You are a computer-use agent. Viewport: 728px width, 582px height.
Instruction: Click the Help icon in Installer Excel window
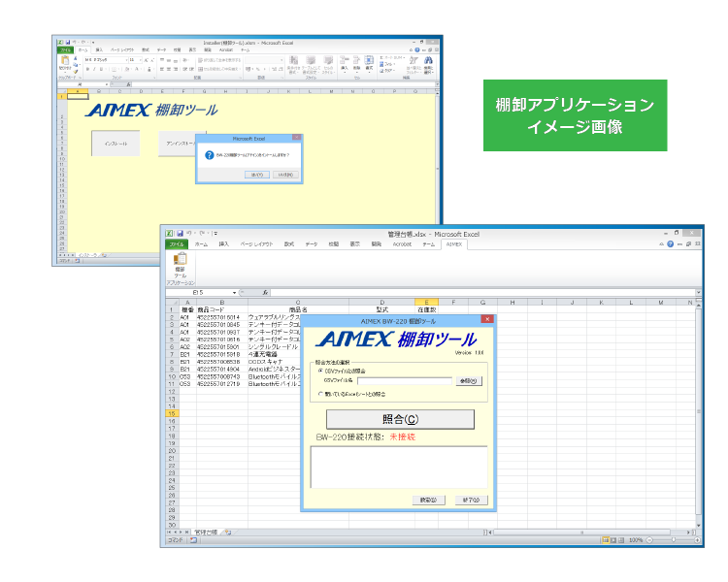(417, 49)
